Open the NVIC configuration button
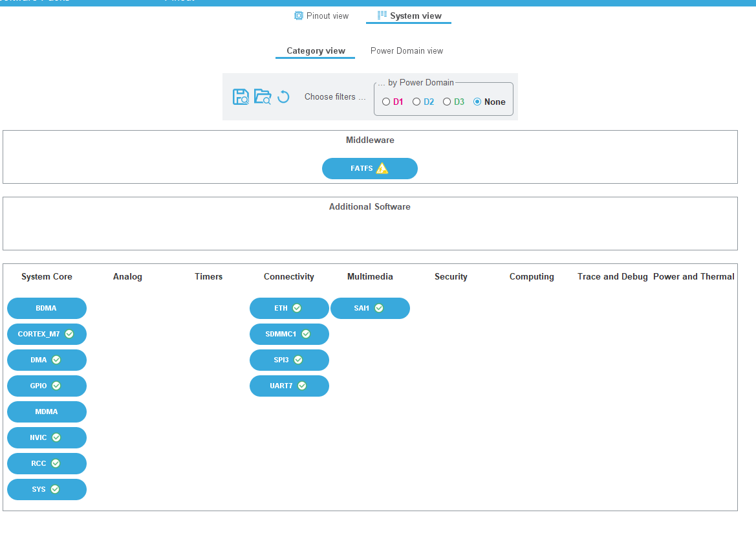The height and width of the screenshot is (539, 756). [47, 437]
